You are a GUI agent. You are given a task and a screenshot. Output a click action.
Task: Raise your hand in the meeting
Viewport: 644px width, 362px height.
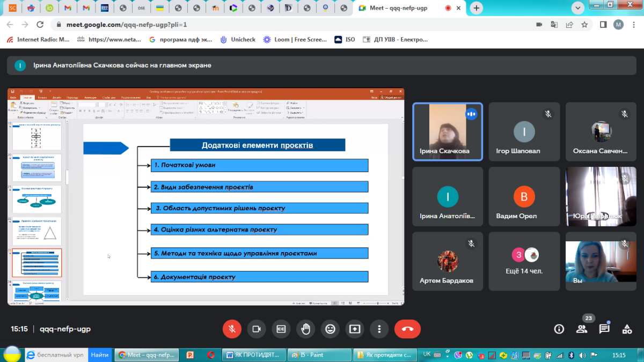click(306, 329)
